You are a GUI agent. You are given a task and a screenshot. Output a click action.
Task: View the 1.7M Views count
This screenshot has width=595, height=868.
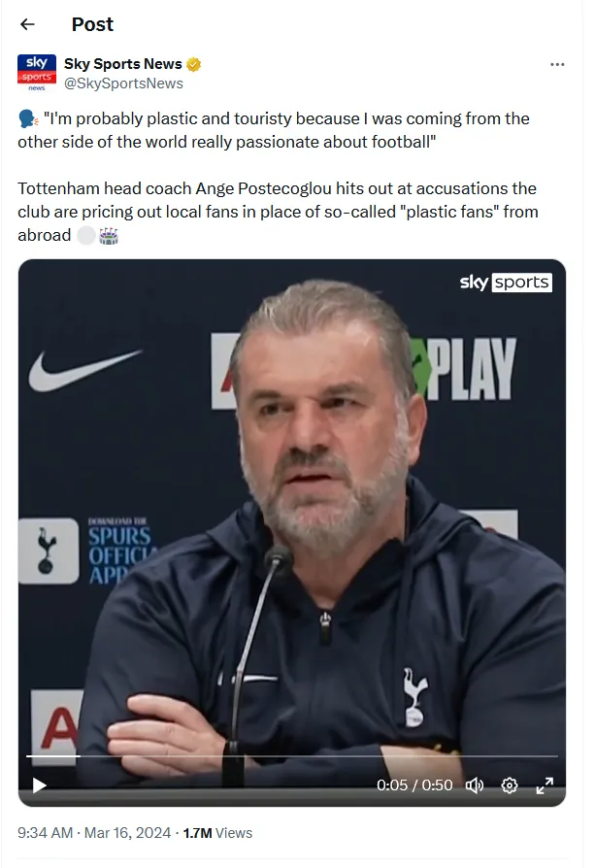pos(217,833)
